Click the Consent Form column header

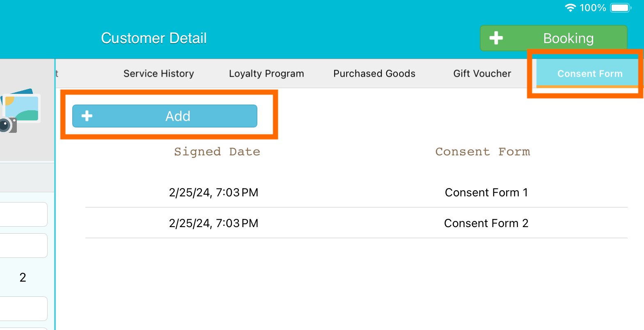483,152
